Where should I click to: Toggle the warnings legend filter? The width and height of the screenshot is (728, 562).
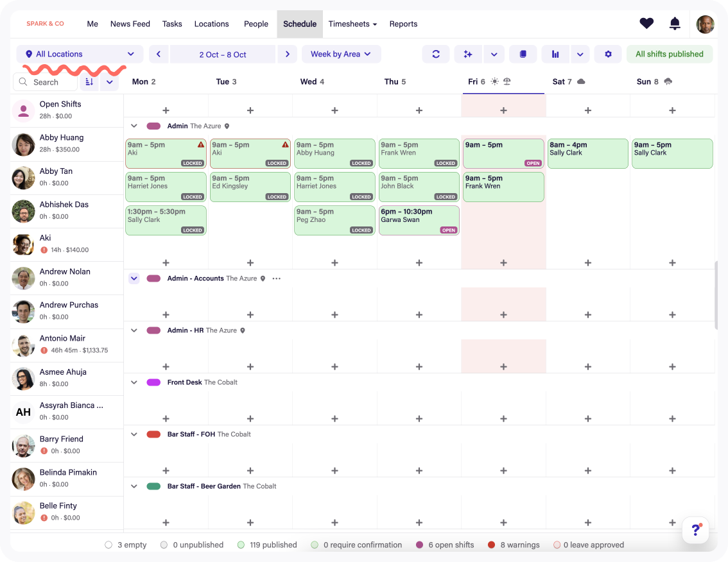pyautogui.click(x=492, y=545)
